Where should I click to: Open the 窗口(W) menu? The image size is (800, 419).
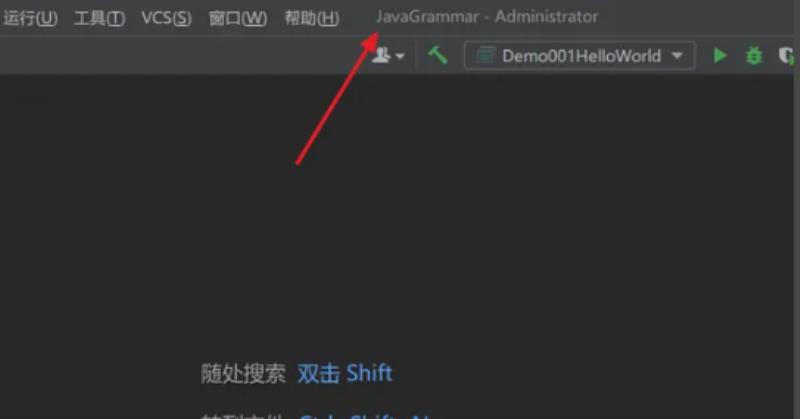238,18
